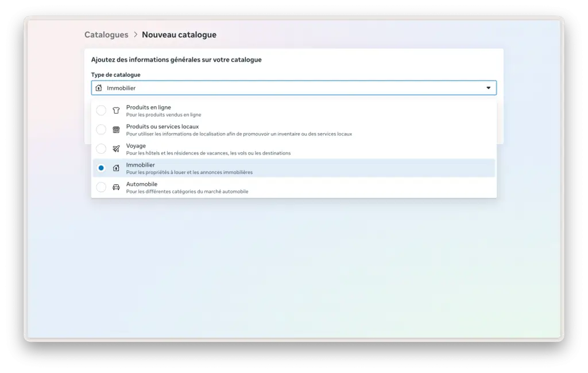Click the breadcrumb chevron separator after Catalogues
Image resolution: width=588 pixels, height=373 pixels.
coord(136,34)
